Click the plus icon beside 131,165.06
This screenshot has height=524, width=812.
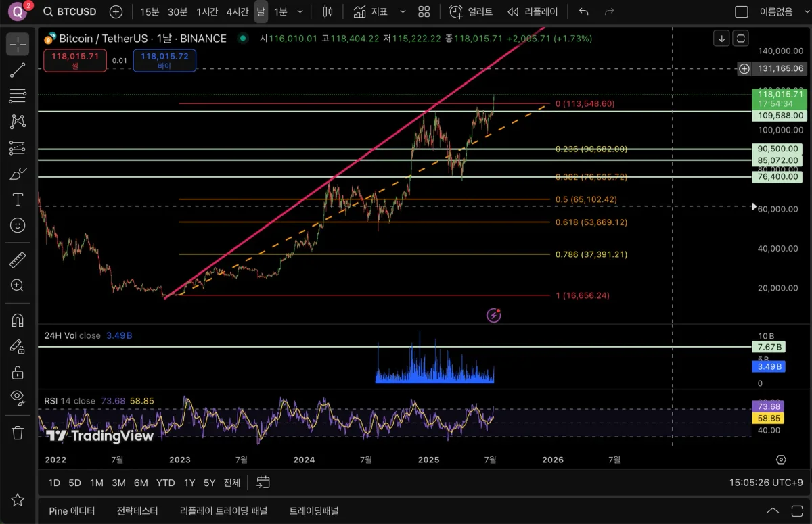tap(744, 68)
